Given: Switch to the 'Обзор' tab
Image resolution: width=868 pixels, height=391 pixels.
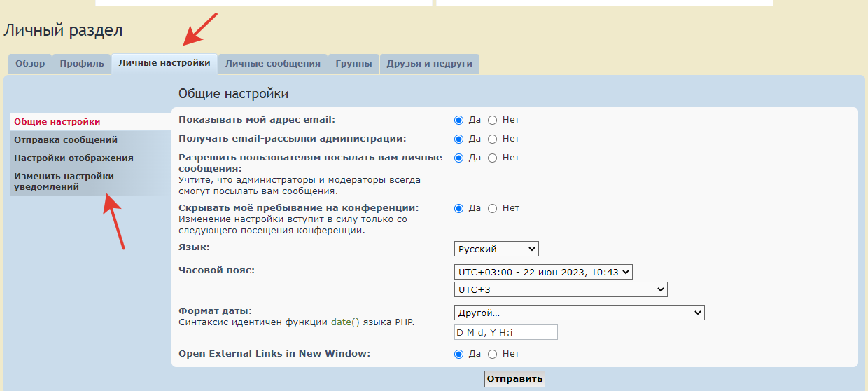Looking at the screenshot, I should pyautogui.click(x=30, y=64).
